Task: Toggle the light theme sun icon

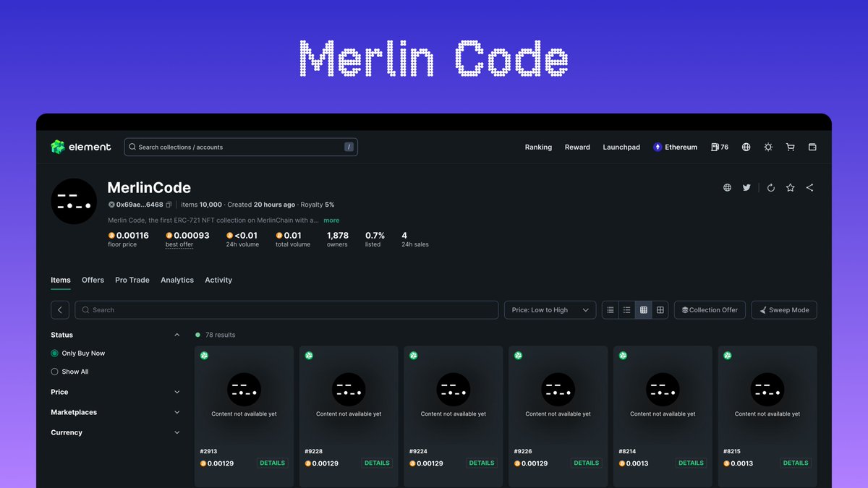Action: [768, 147]
